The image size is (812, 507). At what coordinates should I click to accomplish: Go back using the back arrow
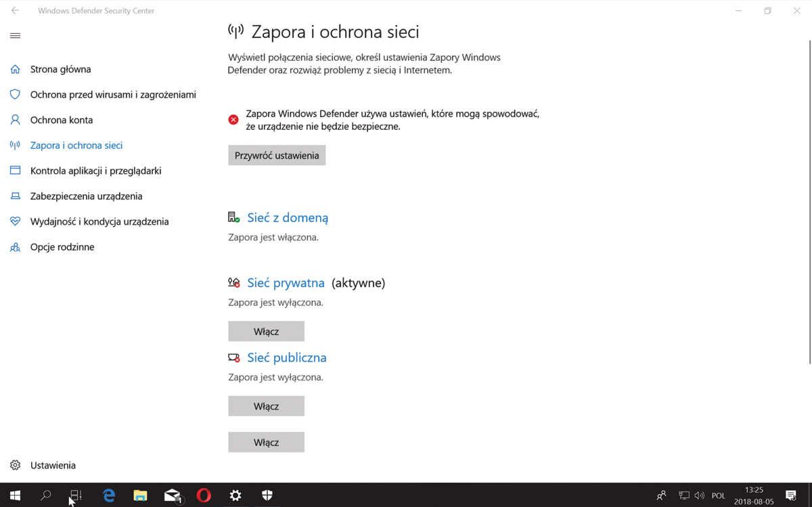click(x=15, y=11)
